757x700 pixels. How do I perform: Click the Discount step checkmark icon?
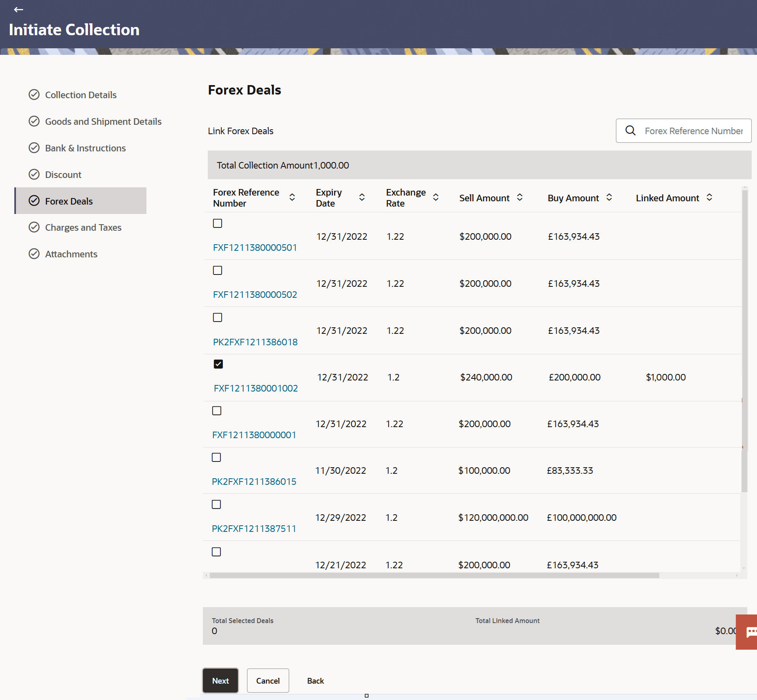coord(34,175)
